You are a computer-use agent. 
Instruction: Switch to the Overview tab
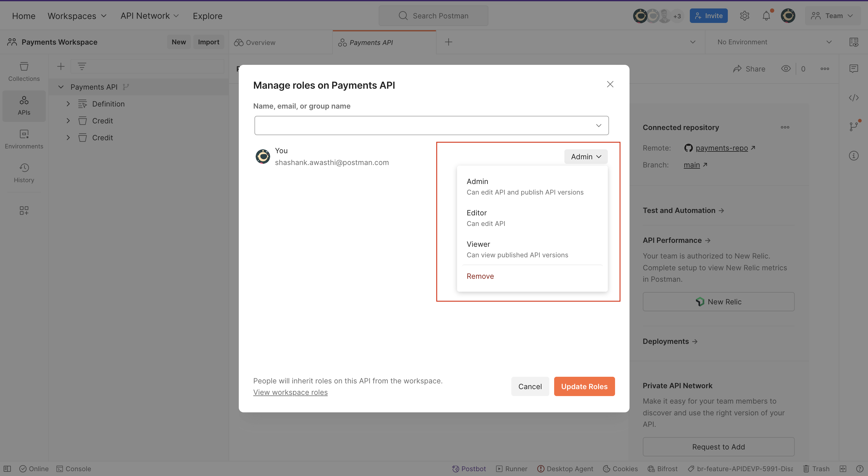(260, 42)
